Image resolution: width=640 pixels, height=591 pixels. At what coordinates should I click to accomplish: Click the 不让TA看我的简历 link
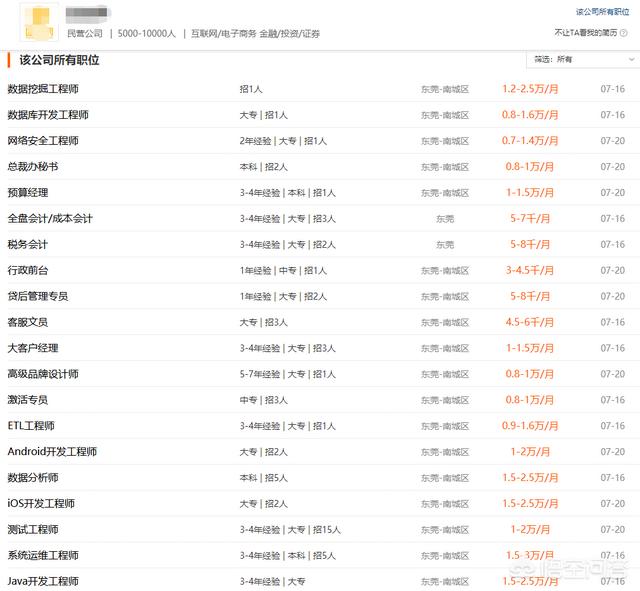click(x=586, y=33)
